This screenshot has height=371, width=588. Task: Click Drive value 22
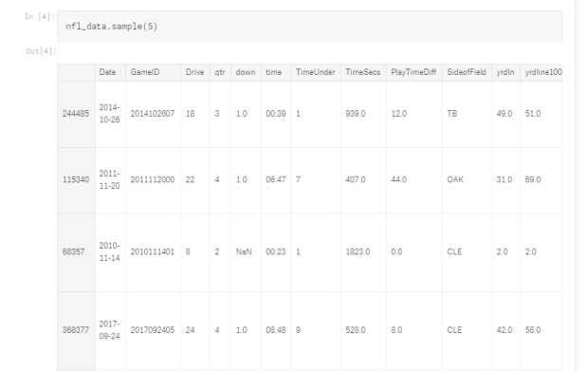[x=190, y=179]
